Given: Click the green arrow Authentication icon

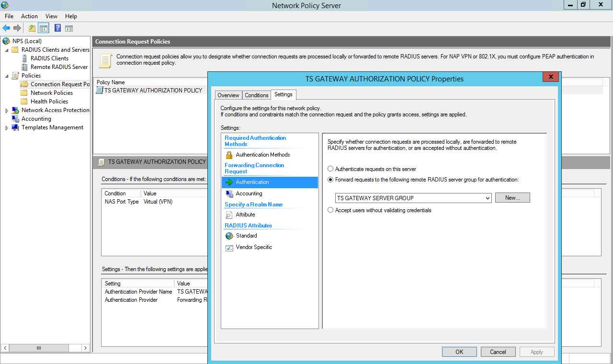Looking at the screenshot, I should pyautogui.click(x=229, y=182).
